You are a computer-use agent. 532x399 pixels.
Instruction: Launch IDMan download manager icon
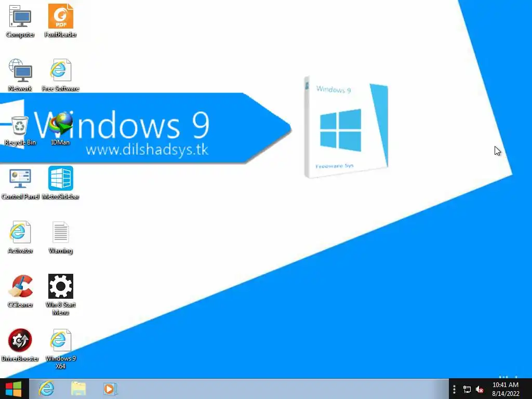click(60, 129)
